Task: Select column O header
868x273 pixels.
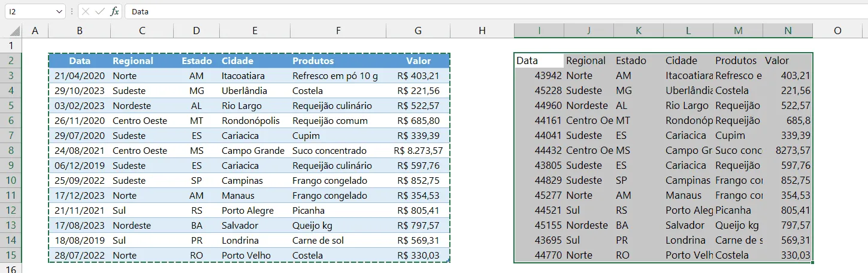Action: pos(837,31)
